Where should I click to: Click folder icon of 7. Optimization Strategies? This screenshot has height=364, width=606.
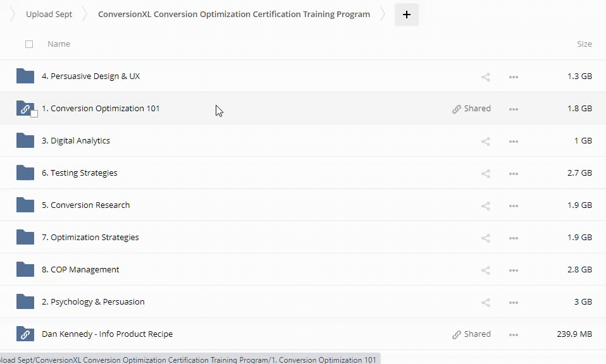pyautogui.click(x=25, y=238)
